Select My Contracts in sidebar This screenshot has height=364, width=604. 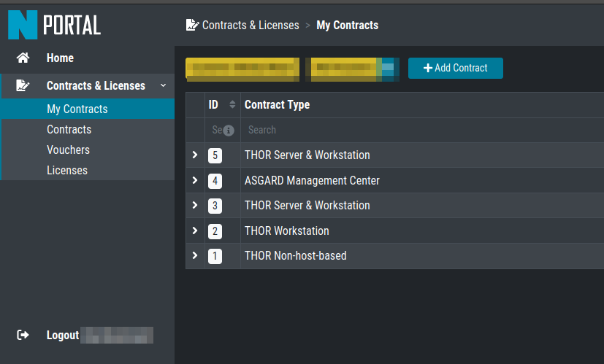click(x=88, y=109)
